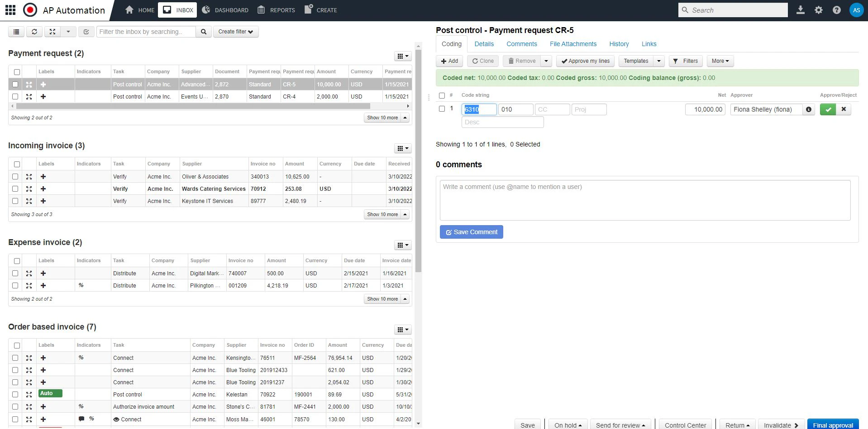Refresh the inbox list
Image resolution: width=868 pixels, height=429 pixels.
coord(34,32)
